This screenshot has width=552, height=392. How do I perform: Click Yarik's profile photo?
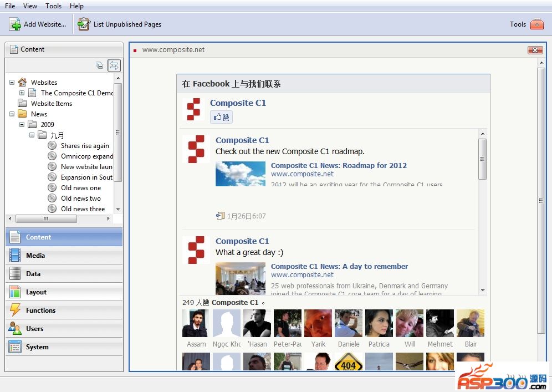pyautogui.click(x=318, y=323)
